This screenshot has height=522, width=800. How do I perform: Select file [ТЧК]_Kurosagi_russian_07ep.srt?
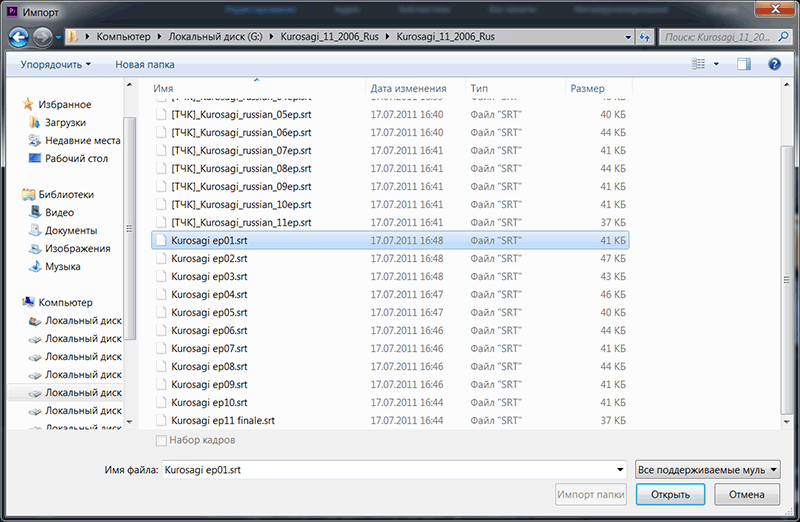pos(390,151)
